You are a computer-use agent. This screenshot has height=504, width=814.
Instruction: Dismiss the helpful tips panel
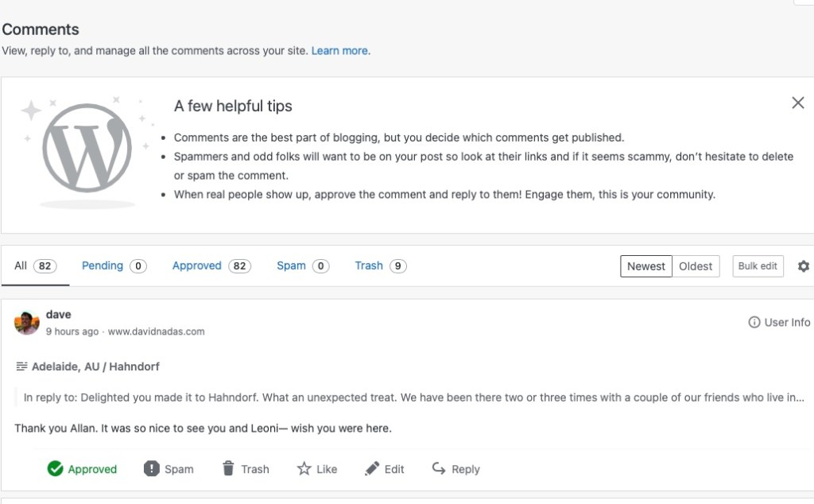[797, 103]
